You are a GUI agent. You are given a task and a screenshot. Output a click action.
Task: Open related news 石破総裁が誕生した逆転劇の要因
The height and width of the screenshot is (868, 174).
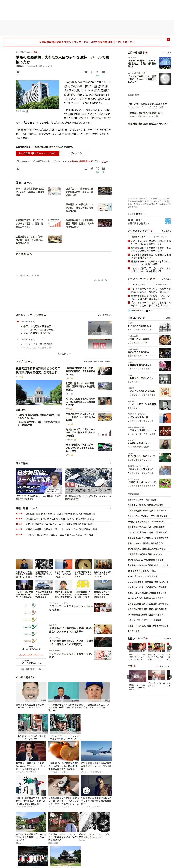[80, 223]
